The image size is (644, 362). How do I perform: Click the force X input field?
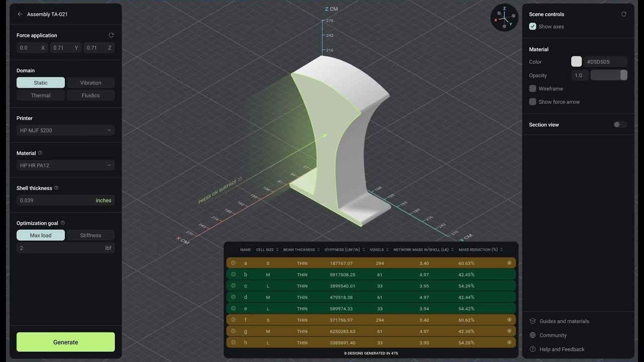(x=32, y=48)
